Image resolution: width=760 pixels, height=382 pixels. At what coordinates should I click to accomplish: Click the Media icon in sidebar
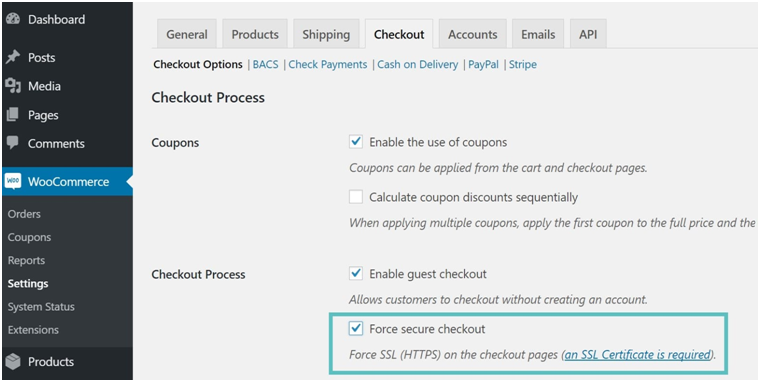point(13,86)
